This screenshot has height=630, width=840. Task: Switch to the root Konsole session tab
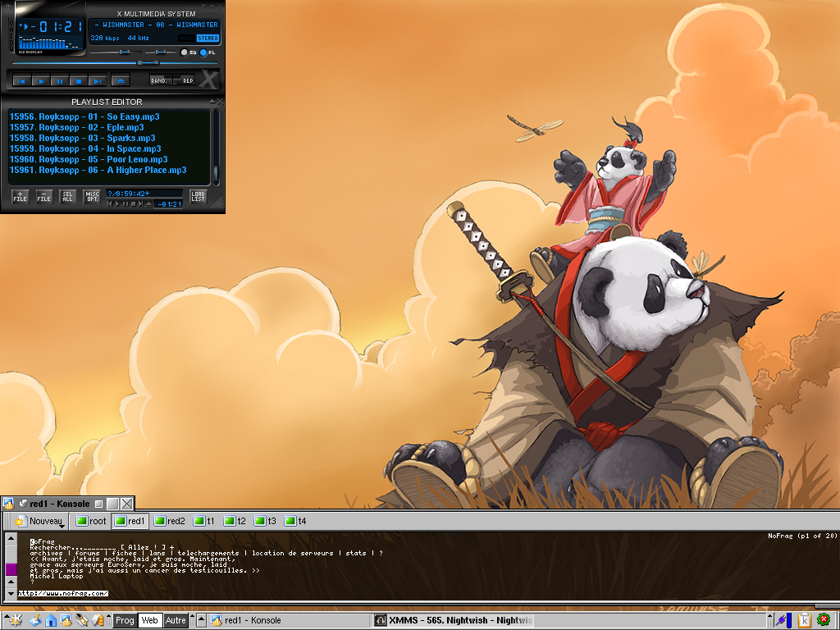coord(90,521)
